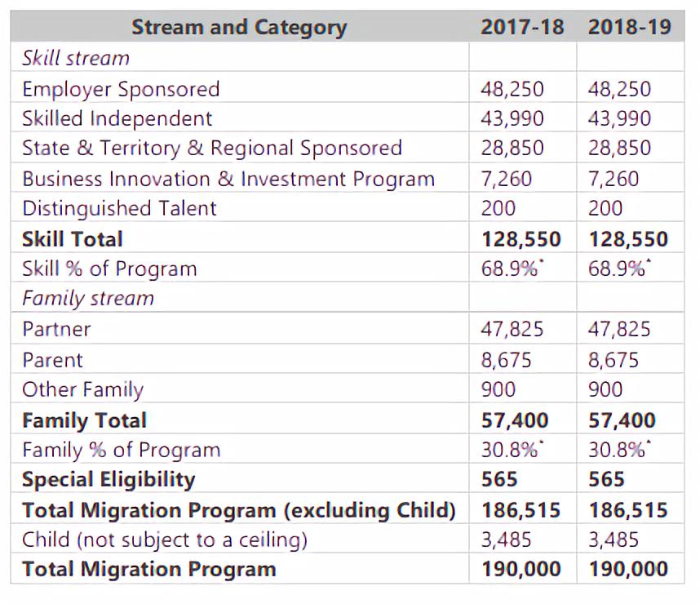Click the "Family stream" section heading
The height and width of the screenshot is (604, 700).
coord(88,299)
